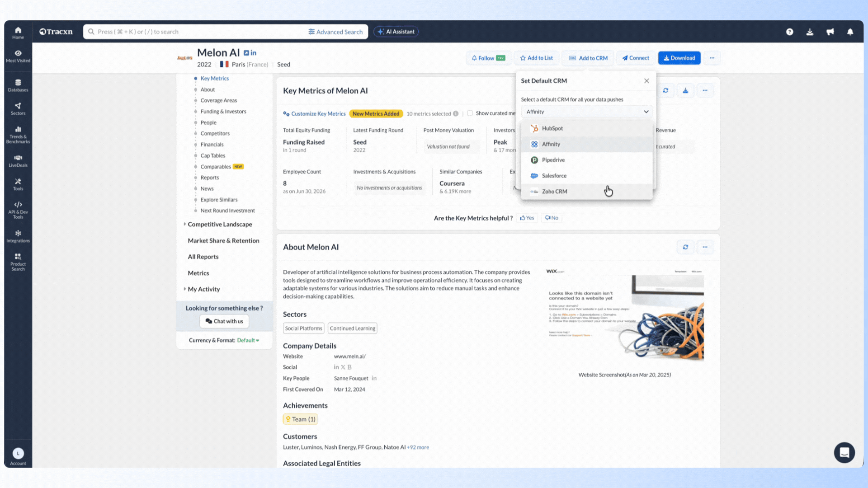Open more options for Key Metrics section
The height and width of the screenshot is (488, 868).
click(x=705, y=90)
